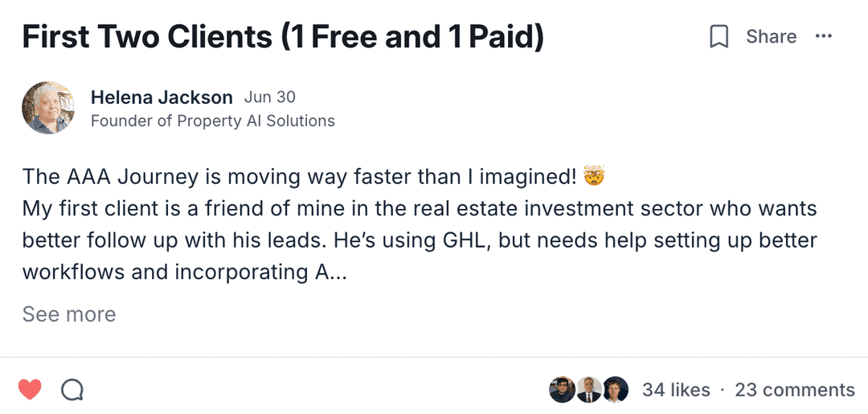Open the post title First Two Clients

(x=283, y=38)
